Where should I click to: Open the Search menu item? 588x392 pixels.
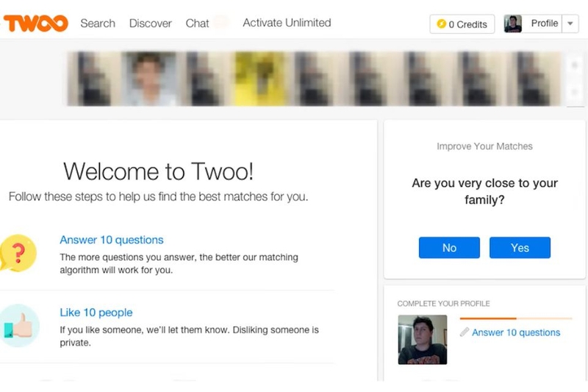[98, 24]
